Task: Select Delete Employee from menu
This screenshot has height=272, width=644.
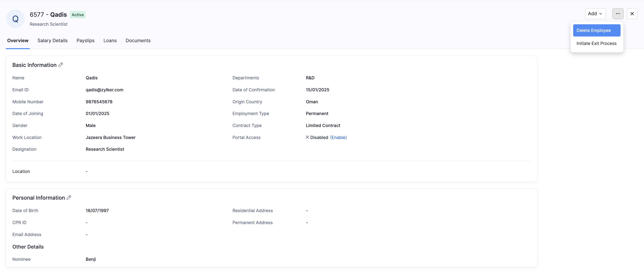Action: (597, 30)
